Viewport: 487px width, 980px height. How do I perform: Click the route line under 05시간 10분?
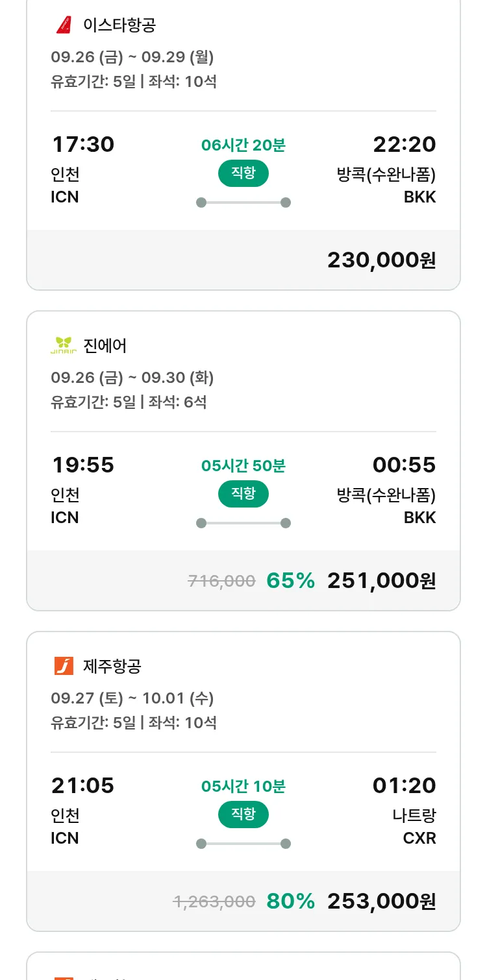[243, 844]
